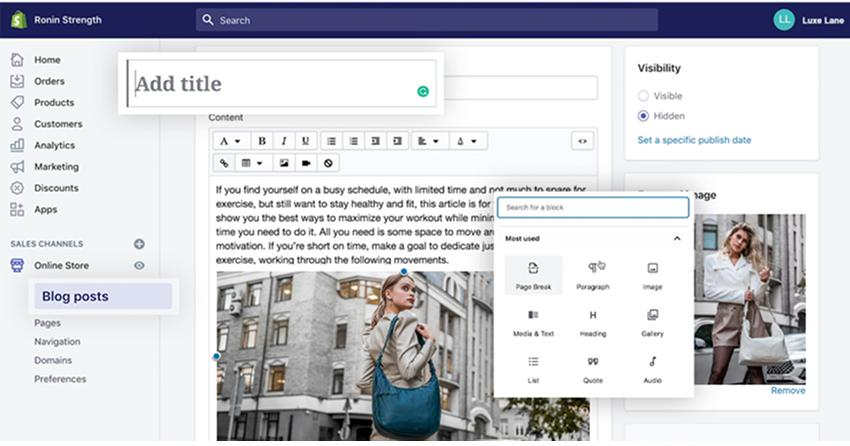Screen dimensions: 850x446
Task: Toggle bold formatting in content toolbar
Action: [262, 141]
